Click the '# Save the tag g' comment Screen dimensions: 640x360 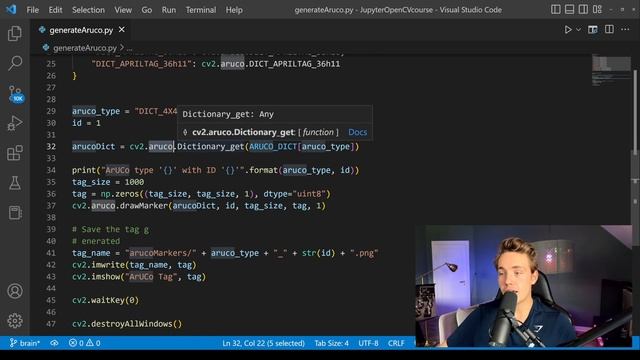(x=110, y=229)
